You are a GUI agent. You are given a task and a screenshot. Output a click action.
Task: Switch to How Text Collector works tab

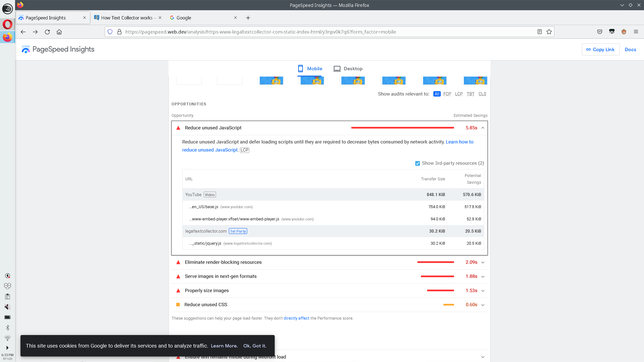(x=127, y=18)
